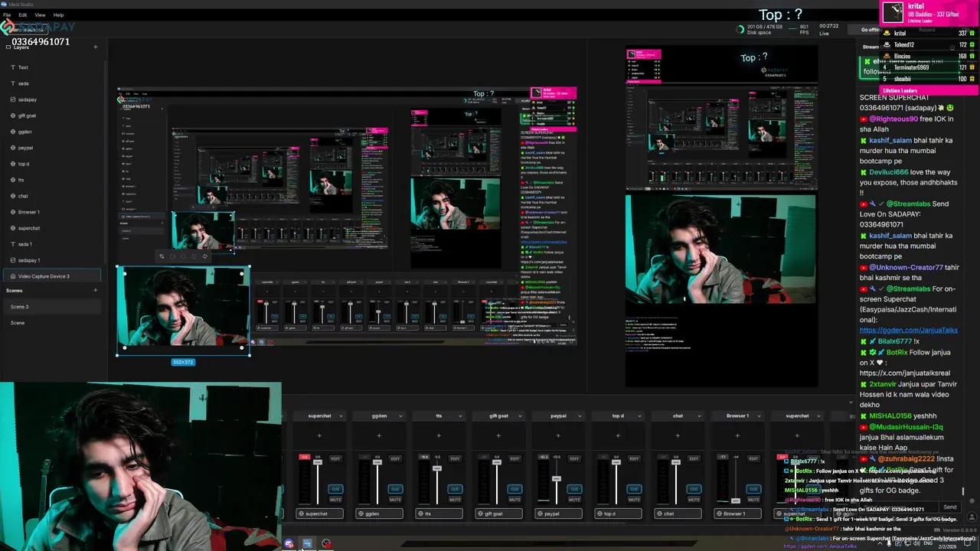Add an effect to the chat mixer channel
This screenshot has width=980, height=551.
(x=678, y=435)
